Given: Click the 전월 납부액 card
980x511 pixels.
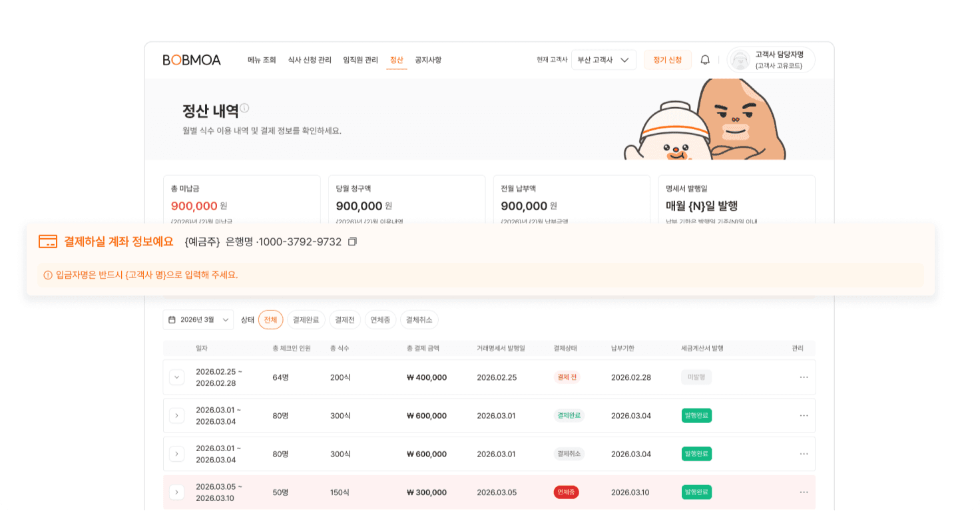Looking at the screenshot, I should click(572, 199).
